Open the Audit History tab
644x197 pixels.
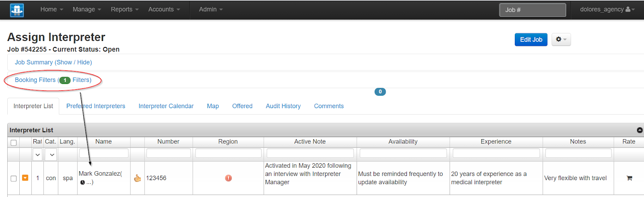click(283, 106)
